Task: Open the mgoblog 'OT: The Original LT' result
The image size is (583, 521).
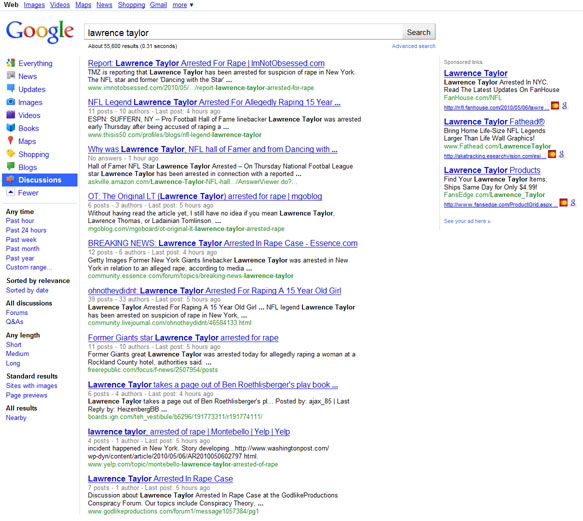Action: (x=205, y=196)
